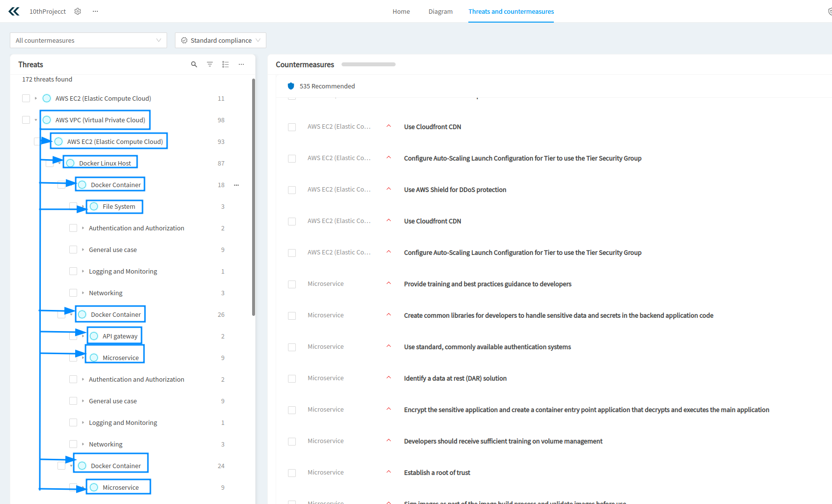Click the blue shield Recommended icon

[291, 86]
